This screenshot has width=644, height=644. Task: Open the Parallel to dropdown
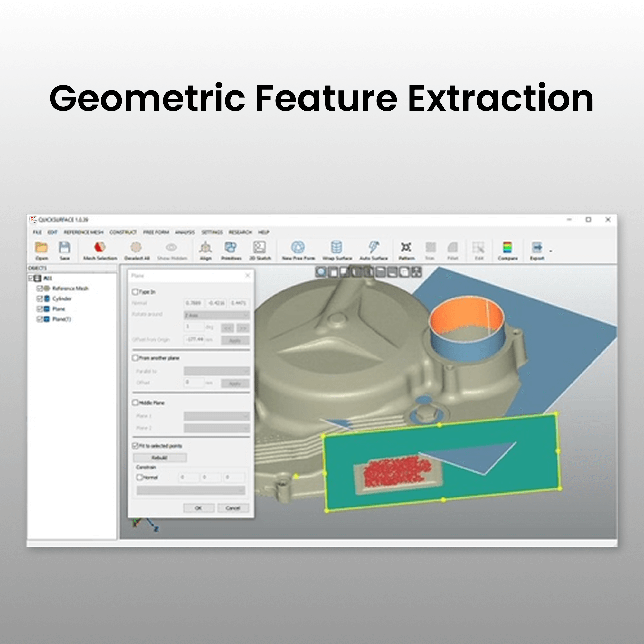click(217, 370)
